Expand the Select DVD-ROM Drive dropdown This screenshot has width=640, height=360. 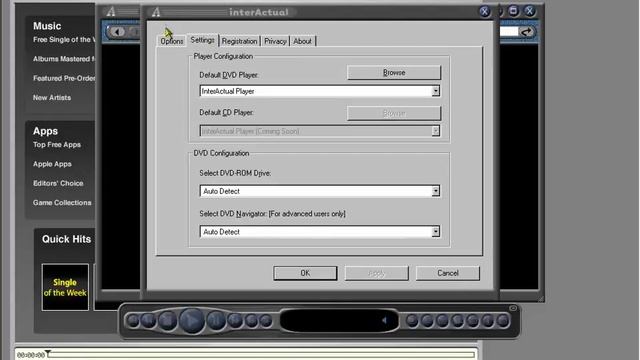click(x=436, y=191)
